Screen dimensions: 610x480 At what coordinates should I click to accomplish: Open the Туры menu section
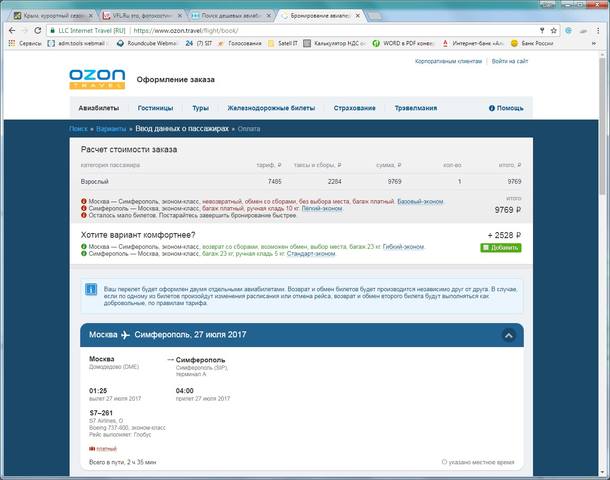pos(200,108)
